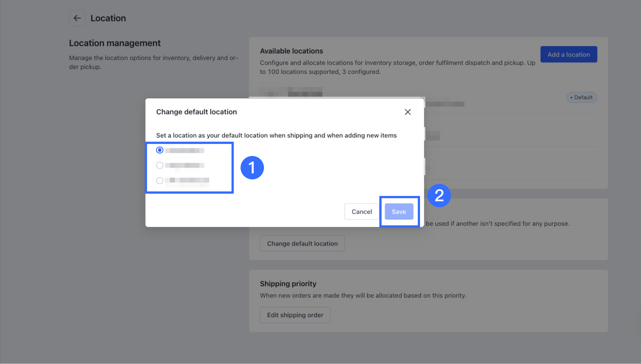This screenshot has height=364, width=641.
Task: Click the Shipping priority heading
Action: (288, 284)
